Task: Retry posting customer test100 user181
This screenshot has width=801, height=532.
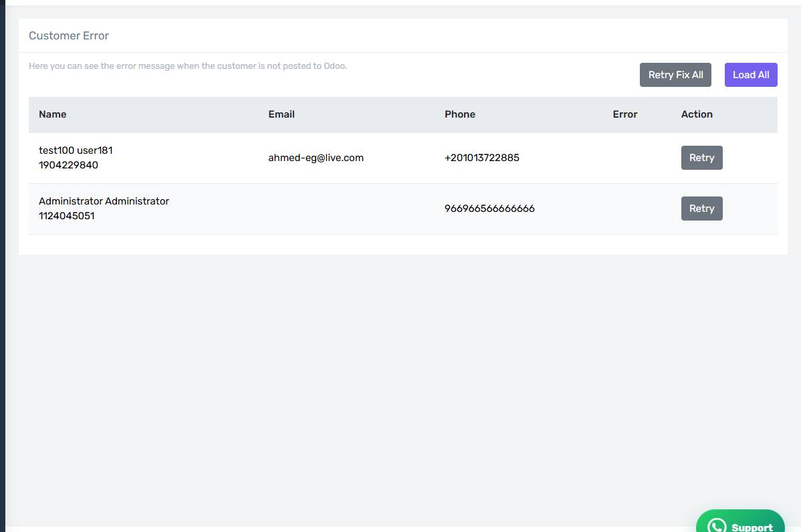Action: [701, 158]
